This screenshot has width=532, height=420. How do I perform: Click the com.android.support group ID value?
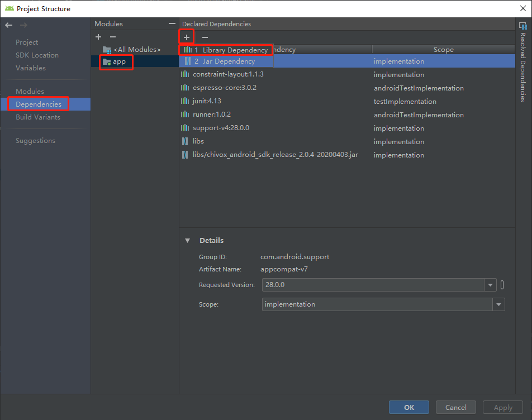[294, 257]
